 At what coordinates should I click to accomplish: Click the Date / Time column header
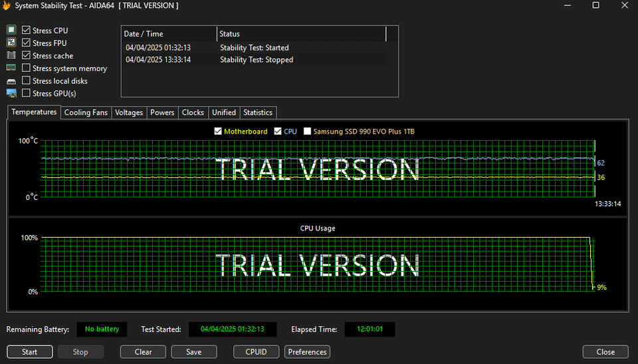pos(169,34)
